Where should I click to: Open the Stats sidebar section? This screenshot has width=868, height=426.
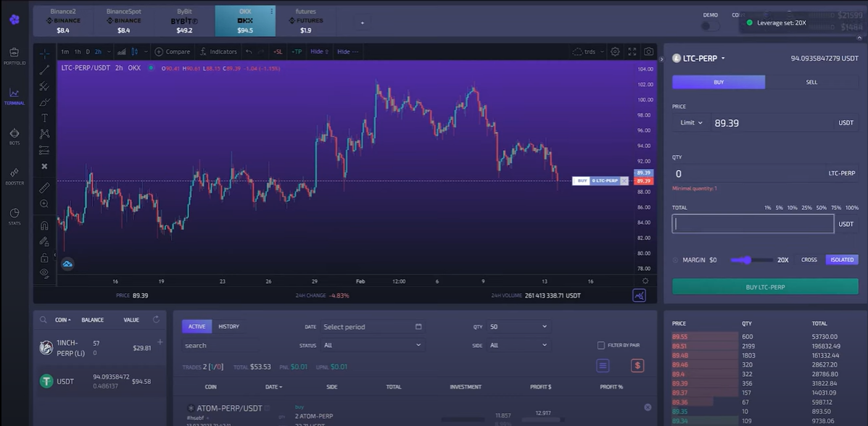click(15, 217)
